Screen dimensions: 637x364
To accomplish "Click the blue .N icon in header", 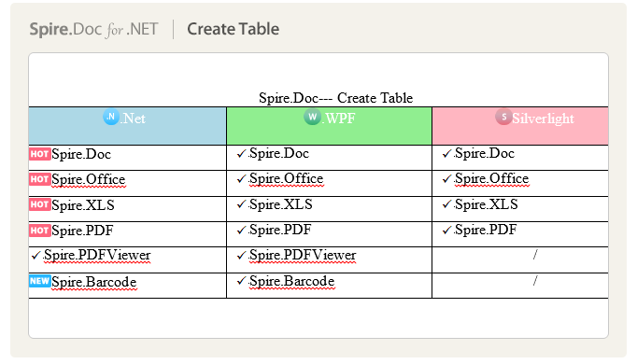I will 111,117.
